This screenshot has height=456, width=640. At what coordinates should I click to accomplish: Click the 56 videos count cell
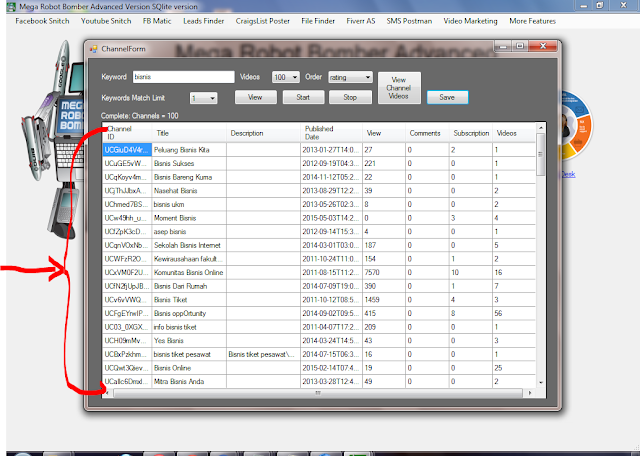(x=514, y=314)
